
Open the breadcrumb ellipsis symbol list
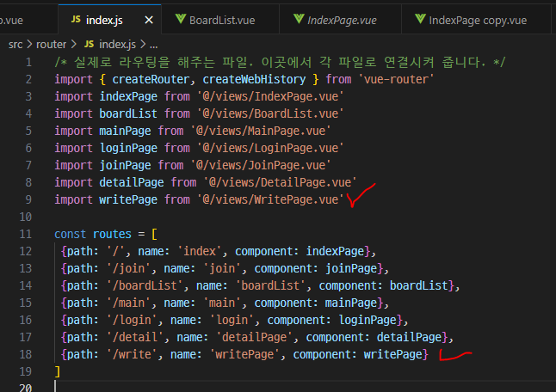[x=153, y=45]
